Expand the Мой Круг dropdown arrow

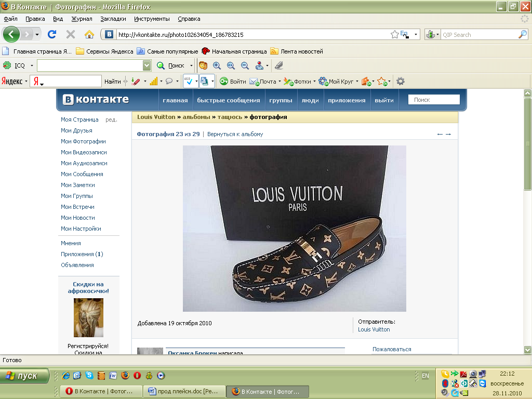pos(357,82)
